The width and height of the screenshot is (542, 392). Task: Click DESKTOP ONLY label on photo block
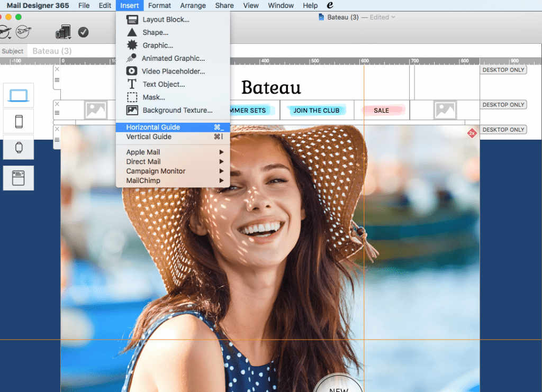point(503,130)
